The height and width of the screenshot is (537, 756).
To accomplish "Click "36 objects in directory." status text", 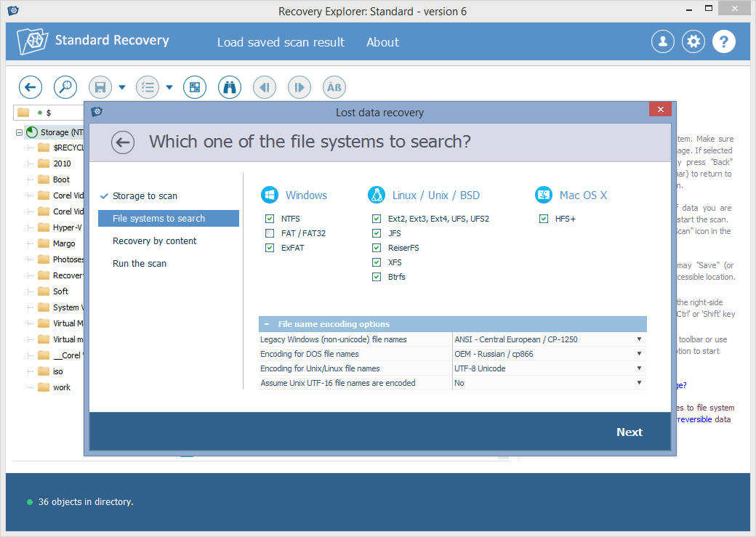I will 86,502.
